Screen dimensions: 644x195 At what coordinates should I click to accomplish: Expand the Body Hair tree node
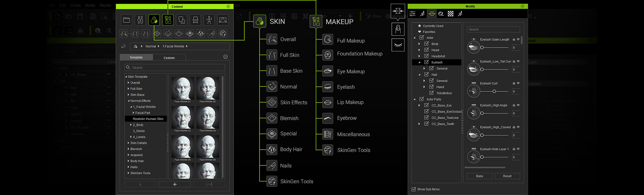pyautogui.click(x=128, y=161)
